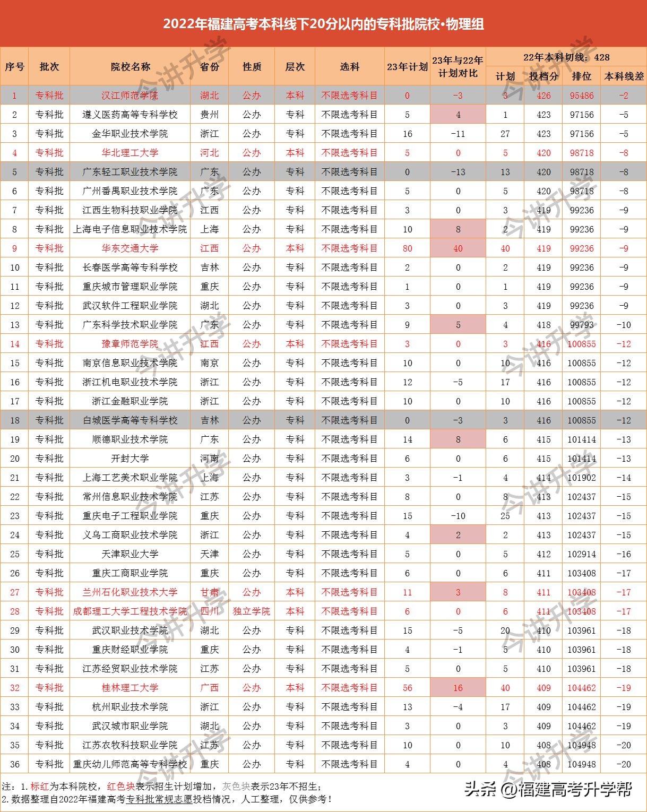
Task: Select '广东科学技术职业学院' cell
Action: point(130,325)
